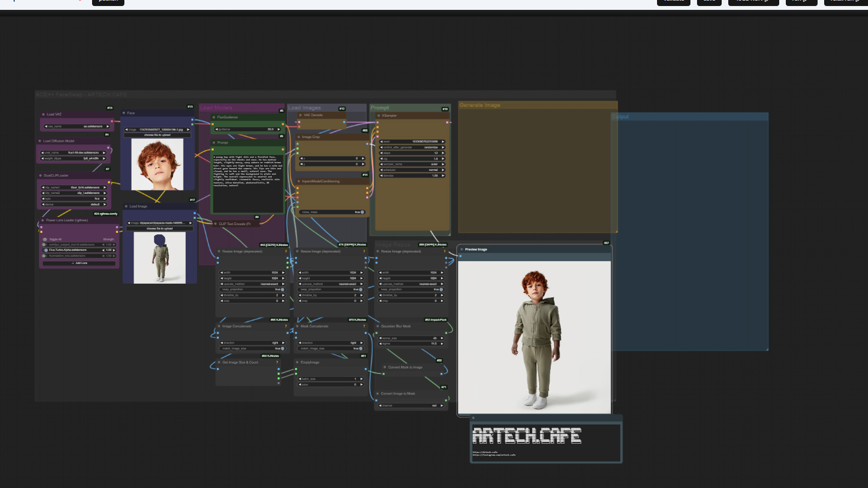
Task: Click the Get Image Size & Count help icon
Action: [277, 363]
